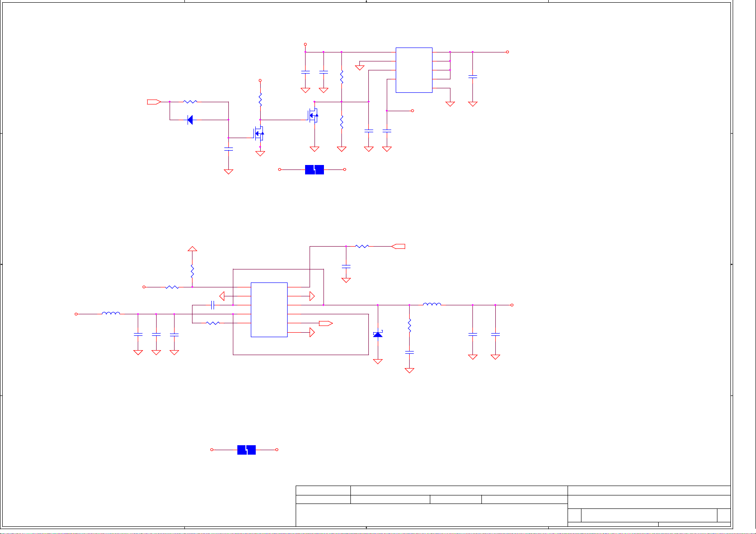Screen dimensions: 756x534
Task: Select the horizontal resistor beneath the bootstrap capacitor
Action: coord(213,323)
